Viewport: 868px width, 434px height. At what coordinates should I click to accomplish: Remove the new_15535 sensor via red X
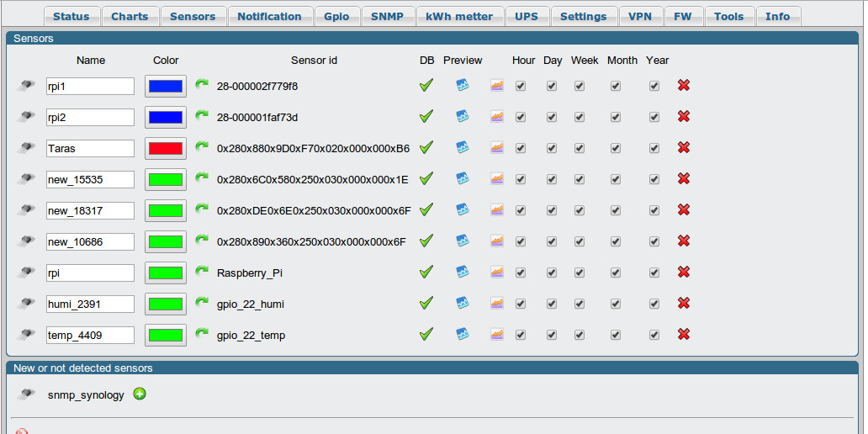point(684,178)
